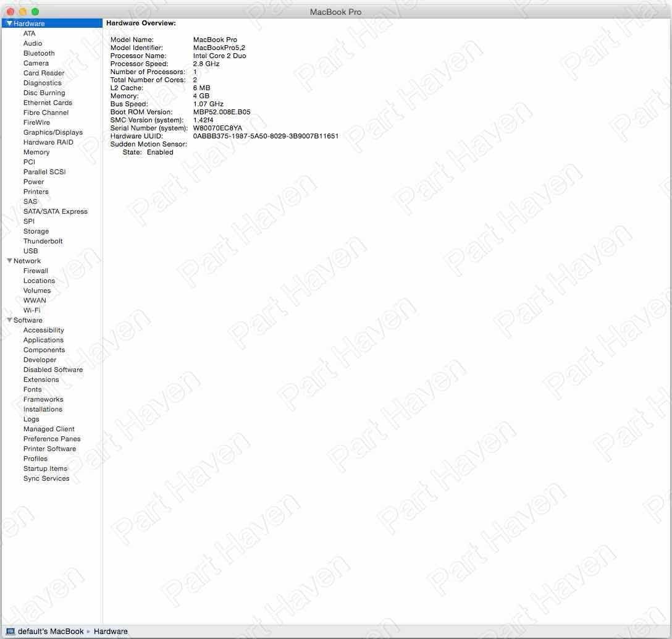Select Printers under Hardware
Screen dimensions: 672x639
pos(36,192)
